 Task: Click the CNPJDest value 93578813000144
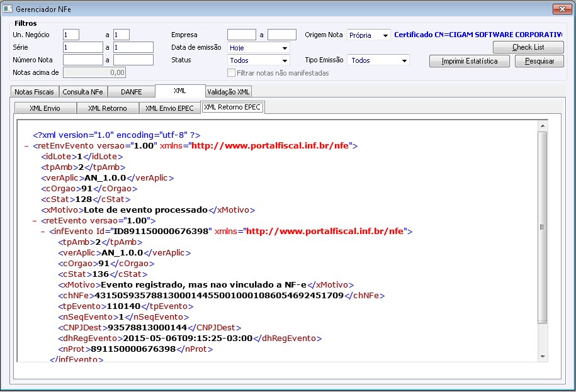coord(148,327)
